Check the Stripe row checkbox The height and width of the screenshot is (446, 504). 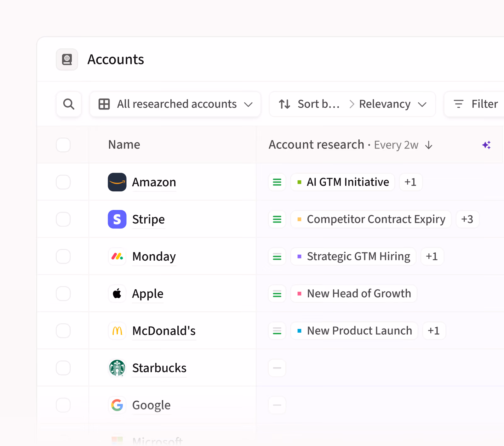[63, 219]
